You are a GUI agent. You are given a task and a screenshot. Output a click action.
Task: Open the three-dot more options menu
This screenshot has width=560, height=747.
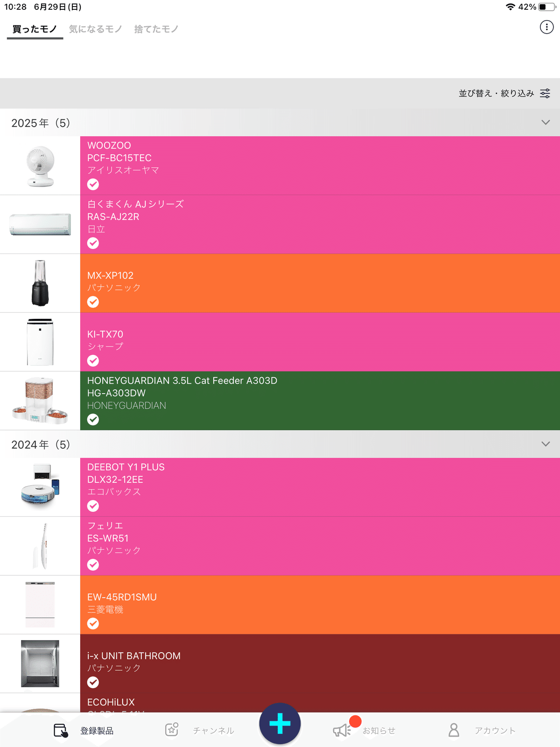click(546, 27)
